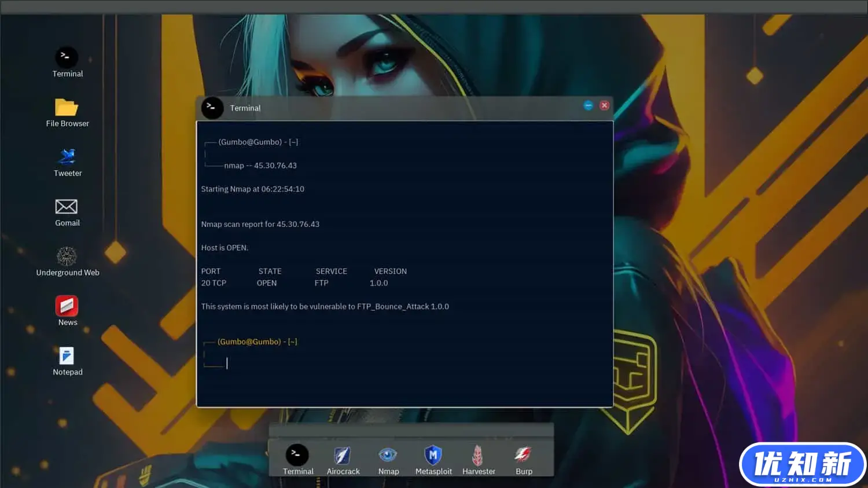This screenshot has width=868, height=488.
Task: Open Gomail from the desktop
Action: tap(67, 207)
